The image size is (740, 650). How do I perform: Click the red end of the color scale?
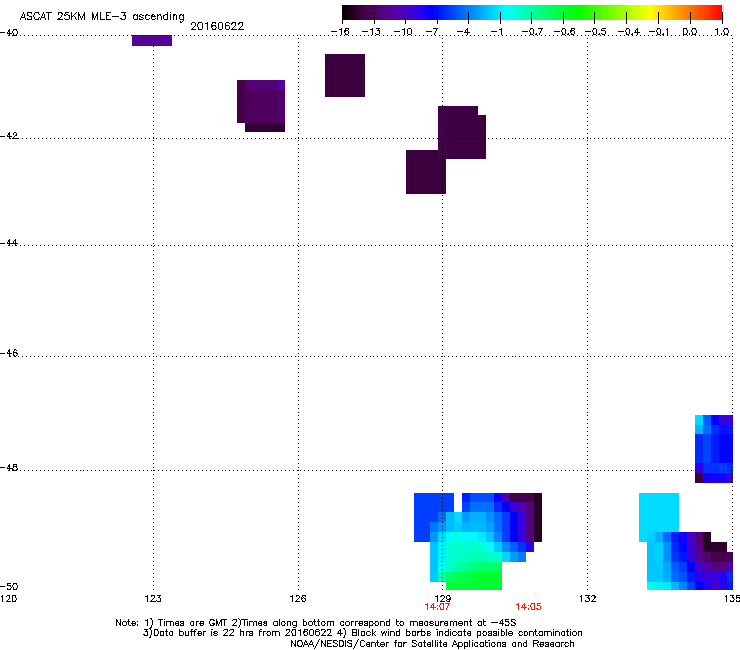tap(713, 13)
